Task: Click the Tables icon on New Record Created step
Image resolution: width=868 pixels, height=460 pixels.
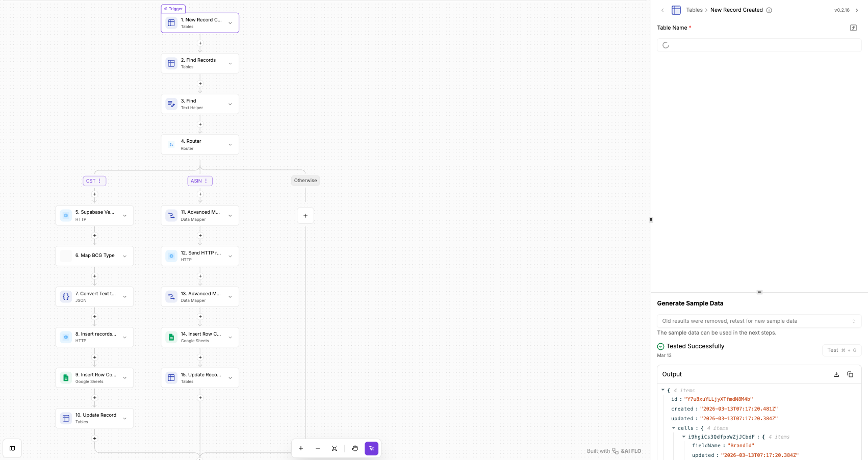Action: click(x=171, y=23)
